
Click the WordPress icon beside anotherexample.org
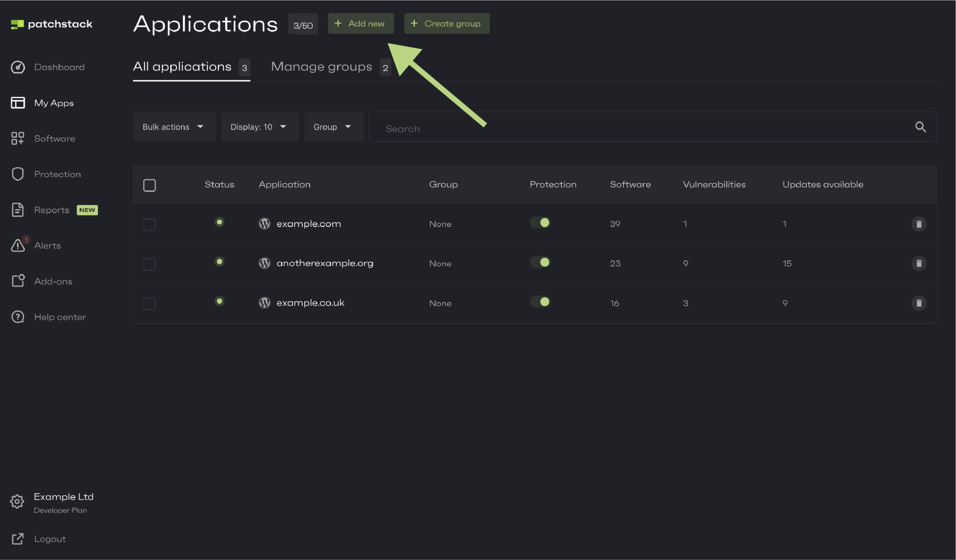[x=264, y=263]
